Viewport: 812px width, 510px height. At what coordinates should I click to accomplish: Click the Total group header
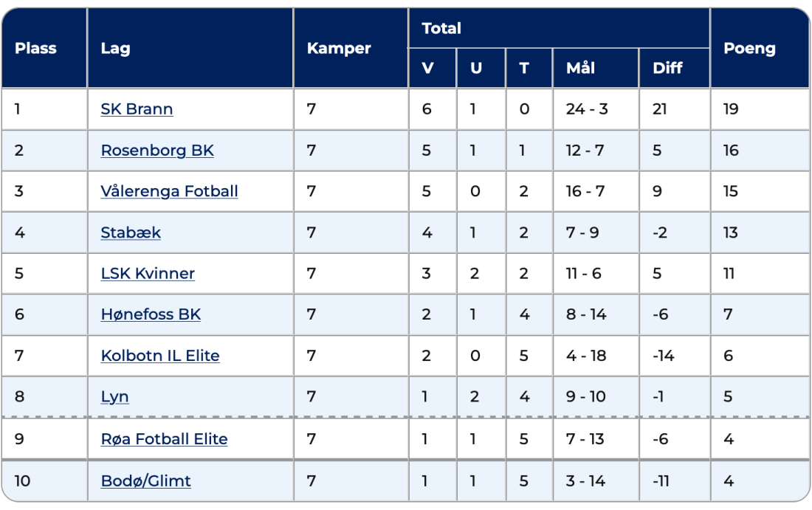441,29
